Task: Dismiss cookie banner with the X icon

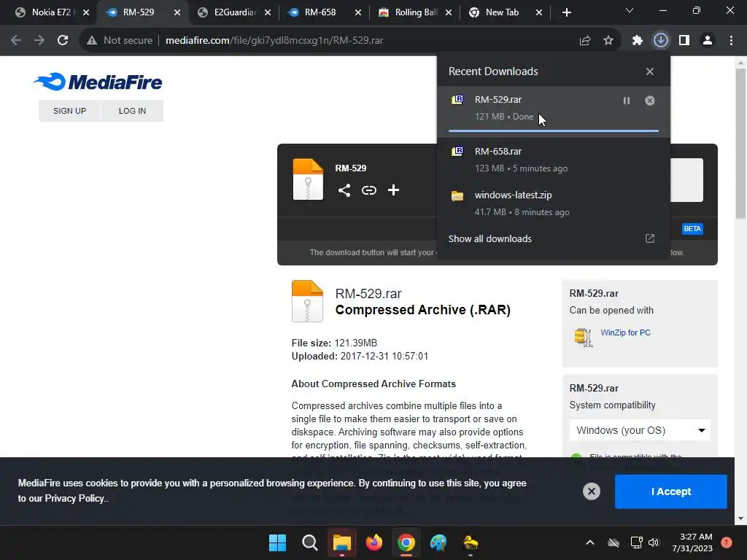Action: pos(591,491)
